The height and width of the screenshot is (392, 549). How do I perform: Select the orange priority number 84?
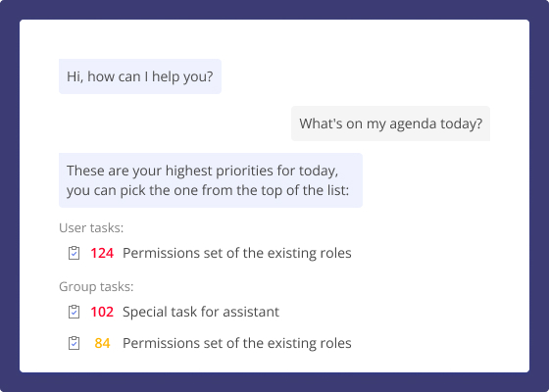(102, 343)
